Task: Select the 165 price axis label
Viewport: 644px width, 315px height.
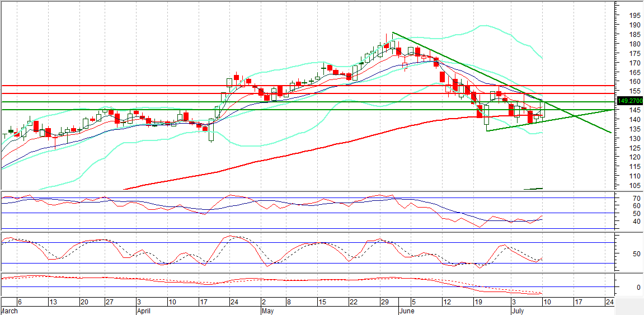Action: coord(635,72)
